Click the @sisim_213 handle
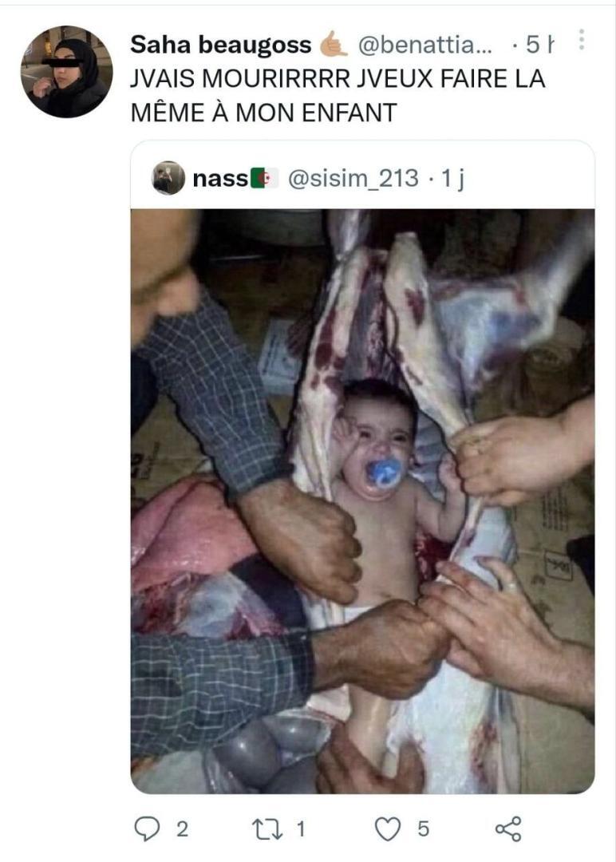The width and height of the screenshot is (616, 862). click(352, 179)
